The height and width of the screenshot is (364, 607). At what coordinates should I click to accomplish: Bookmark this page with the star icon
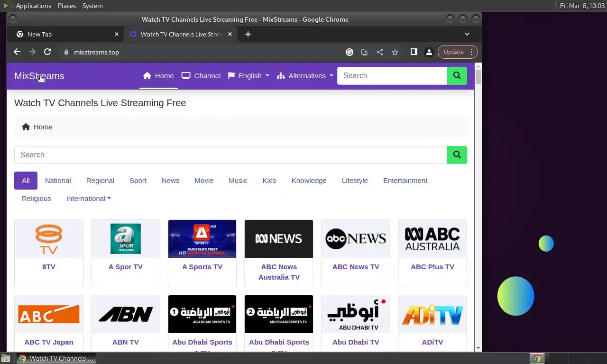click(x=395, y=52)
